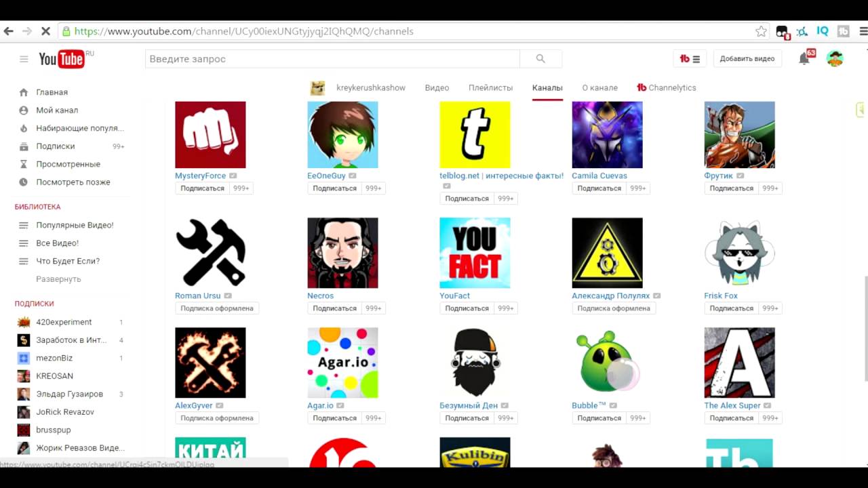Switch to the Видео tab
868x488 pixels.
click(437, 87)
